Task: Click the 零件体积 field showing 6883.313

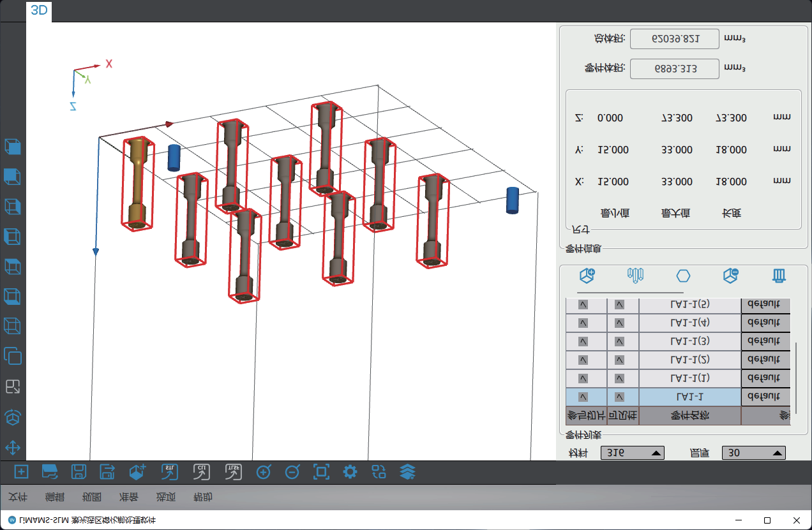Action: (675, 69)
